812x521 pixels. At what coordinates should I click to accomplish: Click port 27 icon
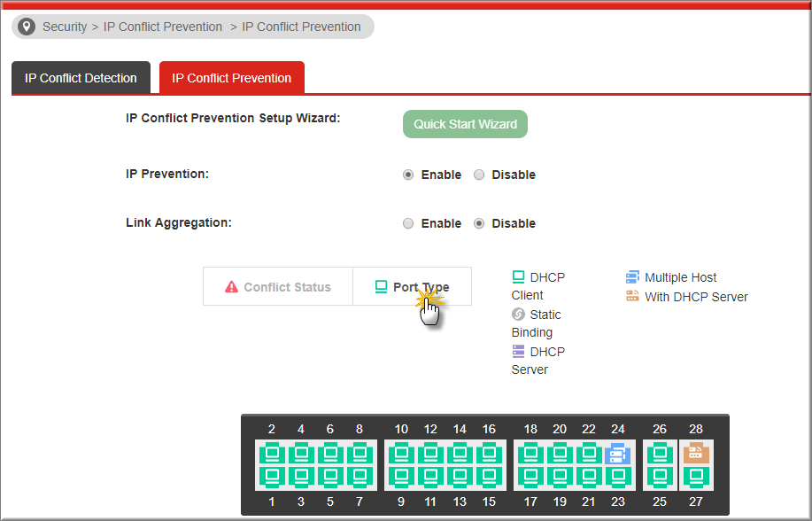coord(696,476)
